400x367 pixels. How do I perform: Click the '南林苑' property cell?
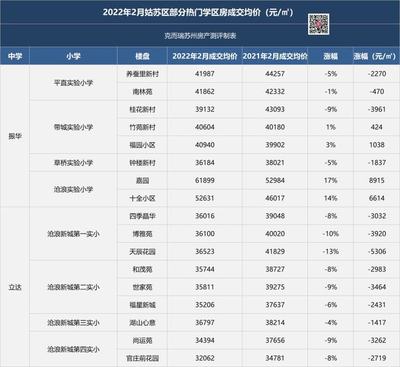click(x=142, y=92)
